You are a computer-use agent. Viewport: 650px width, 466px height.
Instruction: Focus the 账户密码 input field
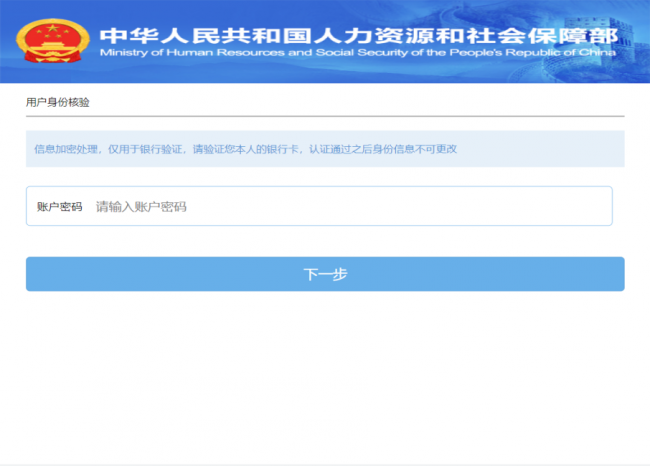[319, 206]
